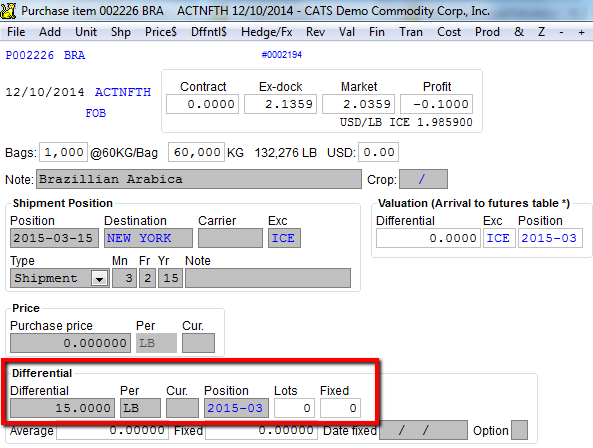This screenshot has height=448, width=593.
Task: Open the Dffntl$ menu
Action: (x=209, y=32)
